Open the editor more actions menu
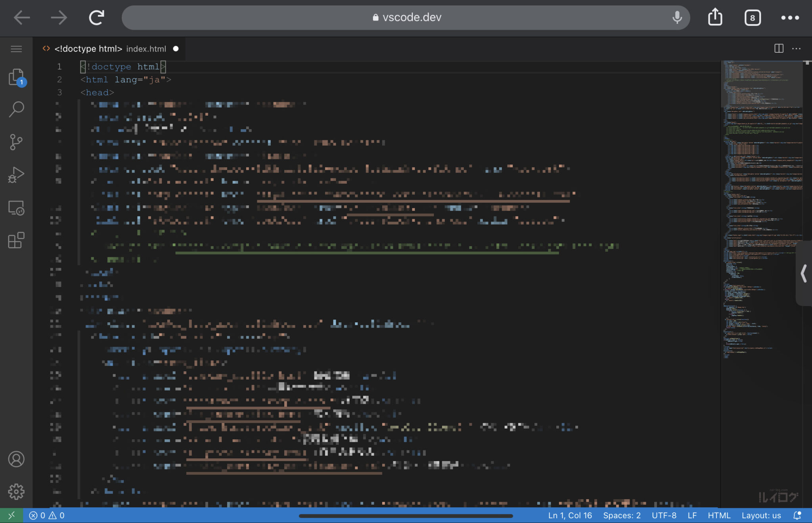The height and width of the screenshot is (523, 812). click(x=797, y=48)
